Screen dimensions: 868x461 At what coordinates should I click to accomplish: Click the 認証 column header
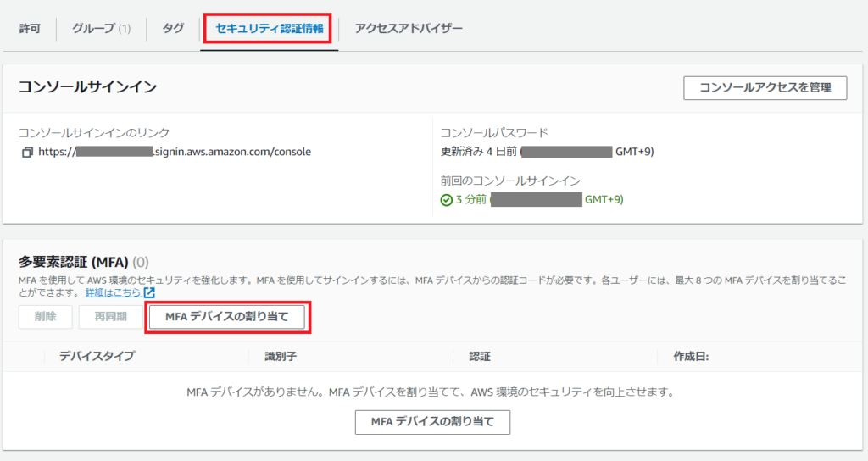480,357
